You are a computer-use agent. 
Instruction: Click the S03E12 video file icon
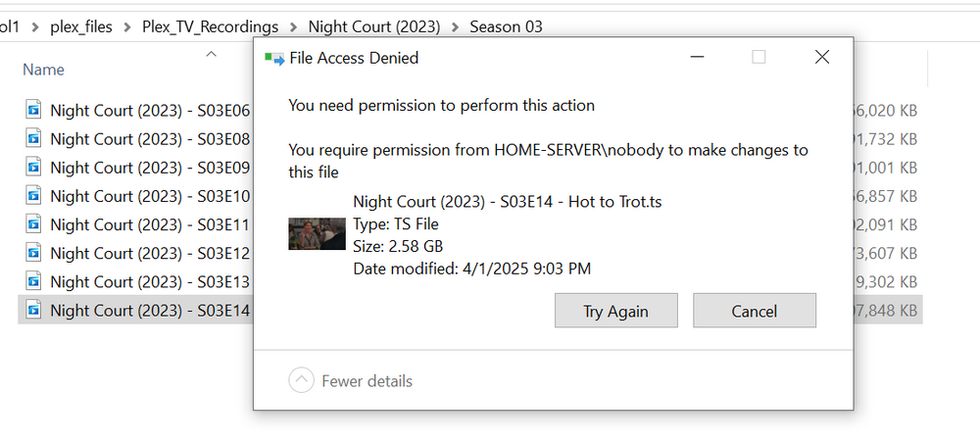point(33,253)
